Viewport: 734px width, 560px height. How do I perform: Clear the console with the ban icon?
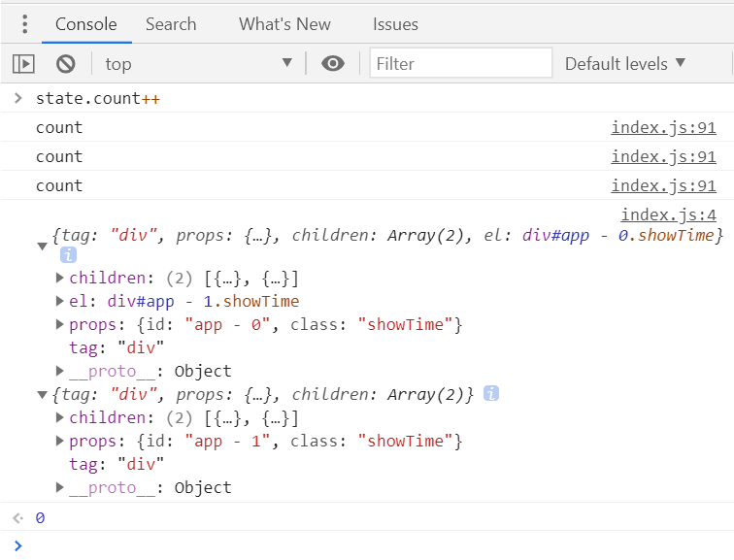[66, 64]
